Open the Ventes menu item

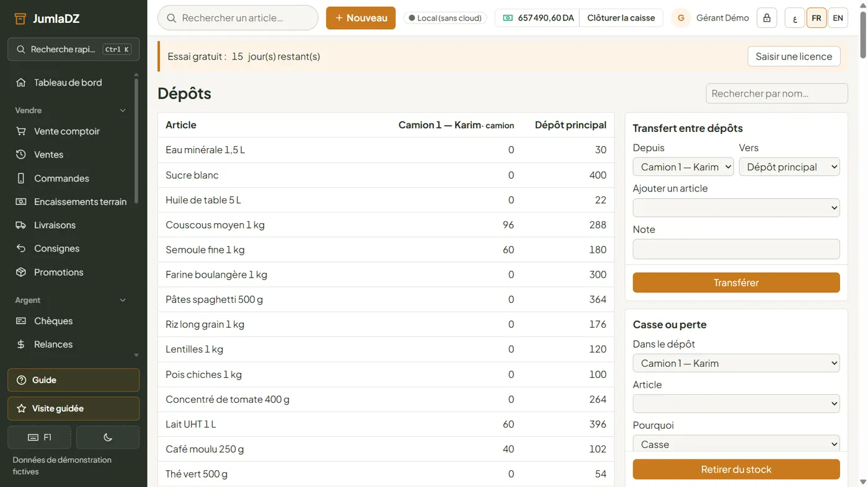tap(70, 155)
